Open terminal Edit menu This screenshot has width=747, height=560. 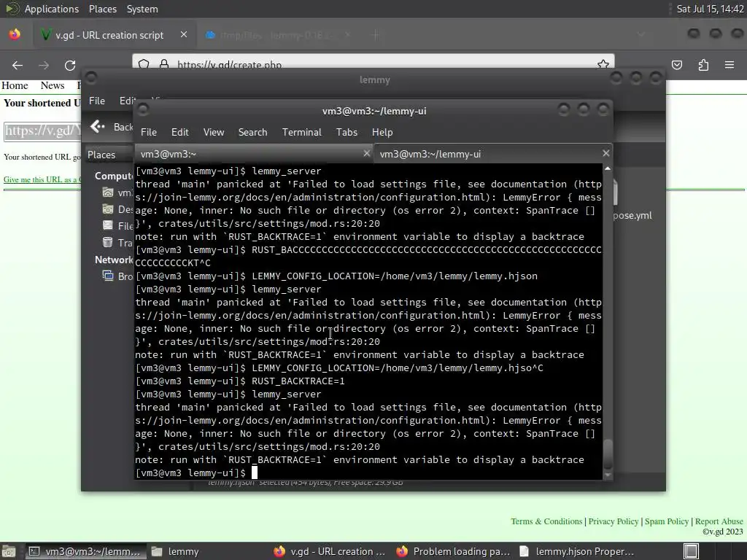click(179, 133)
